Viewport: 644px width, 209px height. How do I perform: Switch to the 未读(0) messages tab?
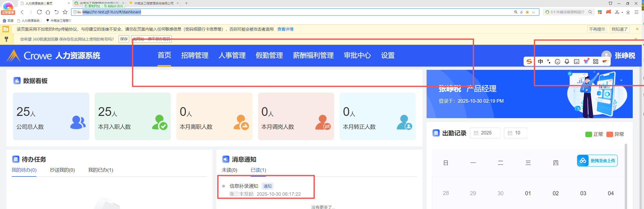229,170
